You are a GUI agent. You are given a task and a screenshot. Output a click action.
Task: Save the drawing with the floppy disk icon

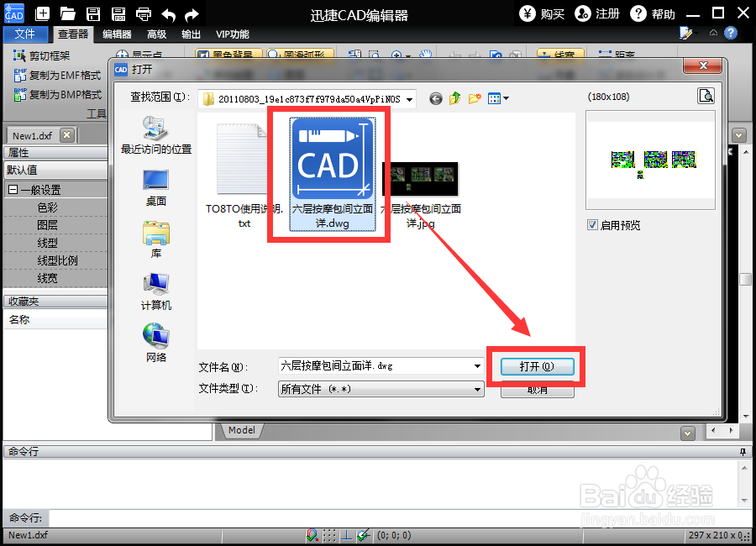click(93, 14)
